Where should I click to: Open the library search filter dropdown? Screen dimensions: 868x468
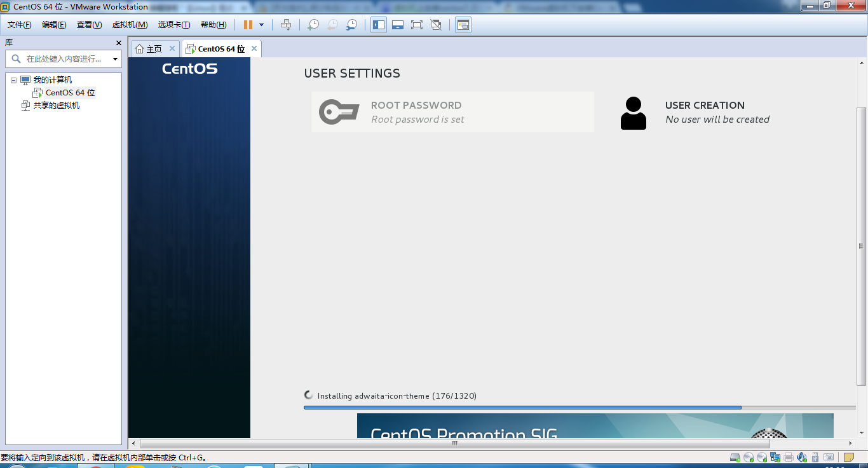click(x=115, y=59)
